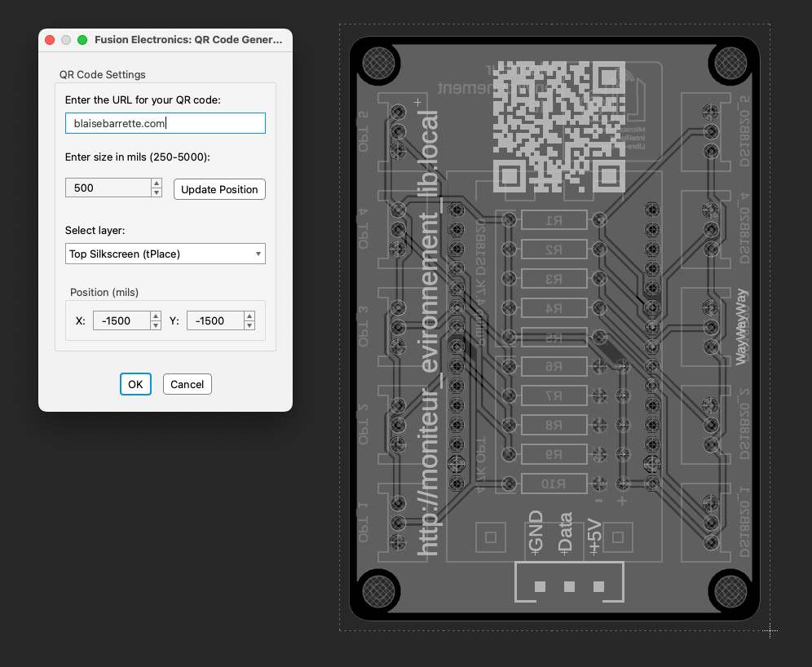Select resistor R8 on the board

coord(554,425)
